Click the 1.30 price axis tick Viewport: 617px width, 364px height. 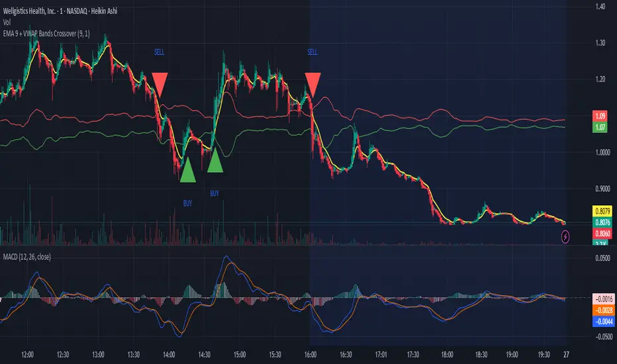[600, 43]
